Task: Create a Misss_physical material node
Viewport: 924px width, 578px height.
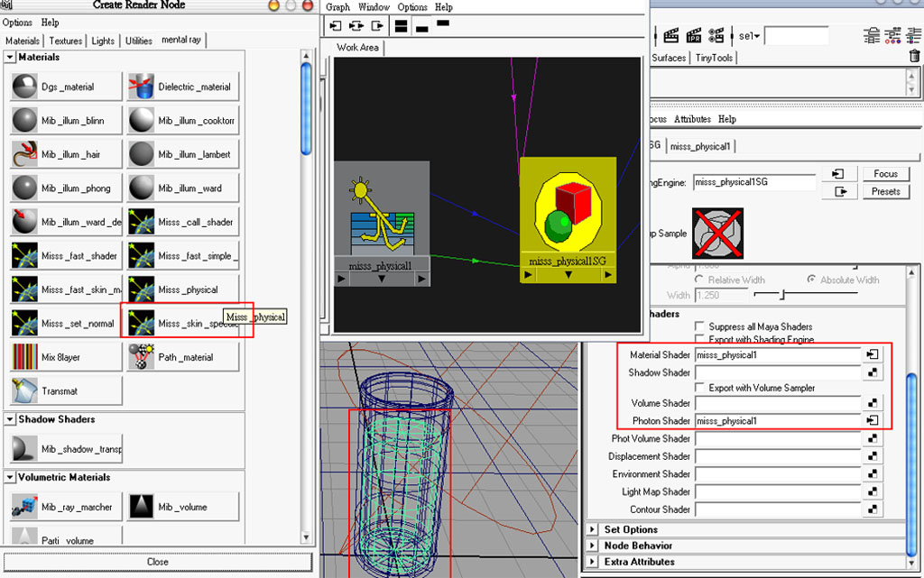Action: (183, 289)
